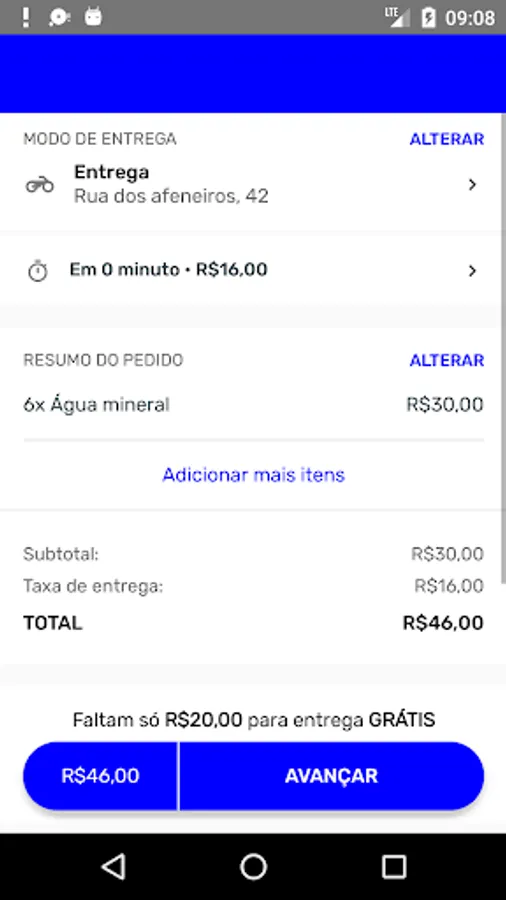Image resolution: width=506 pixels, height=900 pixels.
Task: Tap the motorcycle delivery icon
Action: [40, 185]
